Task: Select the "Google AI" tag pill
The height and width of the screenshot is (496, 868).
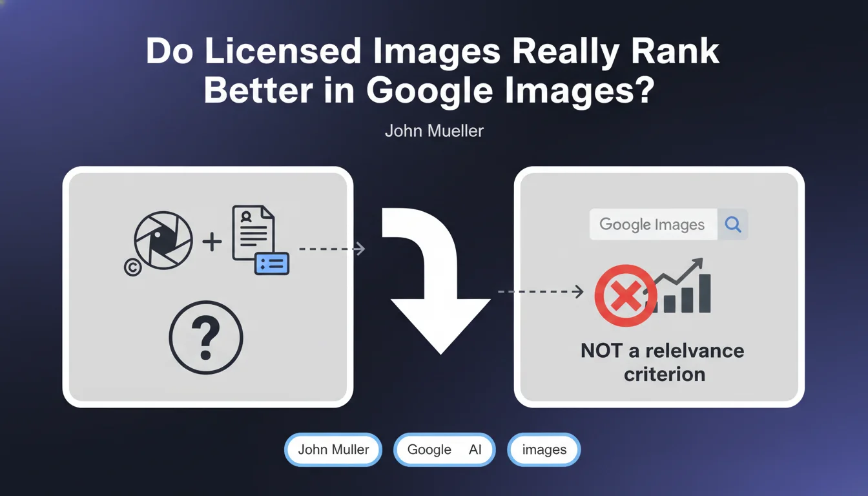Action: 444,449
